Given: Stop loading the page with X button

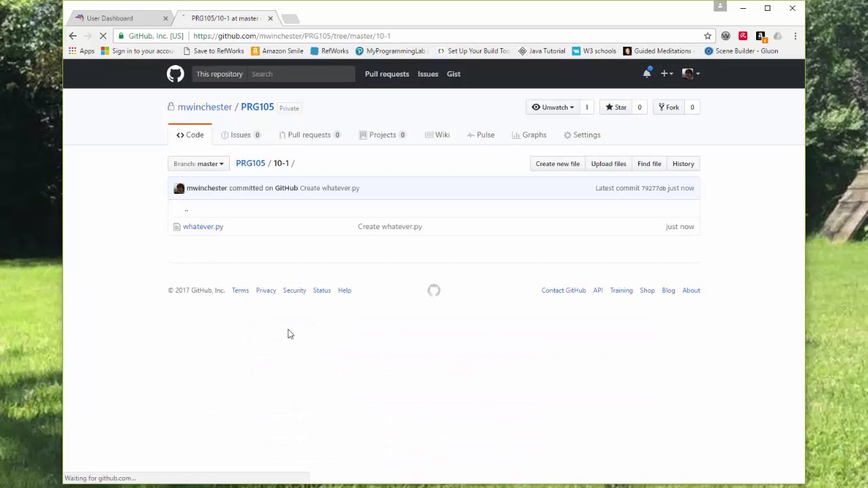Looking at the screenshot, I should pyautogui.click(x=103, y=36).
